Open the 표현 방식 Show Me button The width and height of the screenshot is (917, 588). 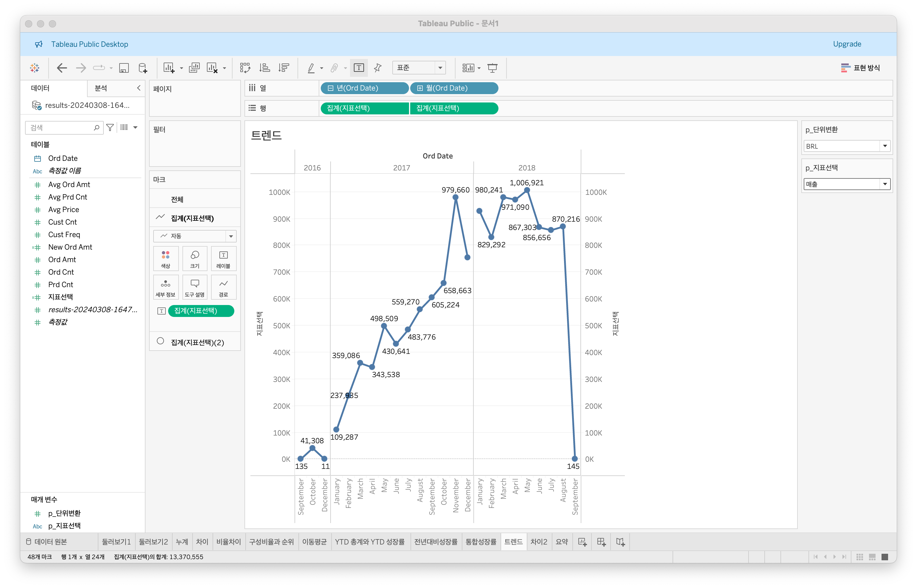click(x=860, y=68)
